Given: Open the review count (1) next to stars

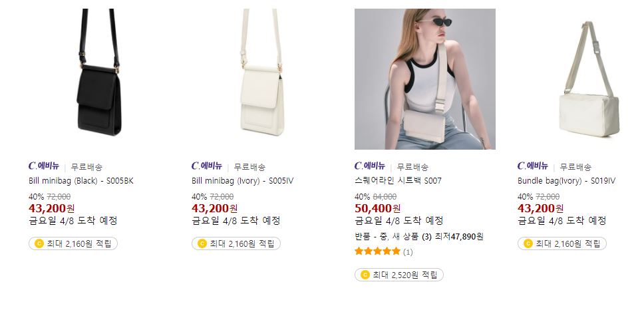Looking at the screenshot, I should click(407, 251).
